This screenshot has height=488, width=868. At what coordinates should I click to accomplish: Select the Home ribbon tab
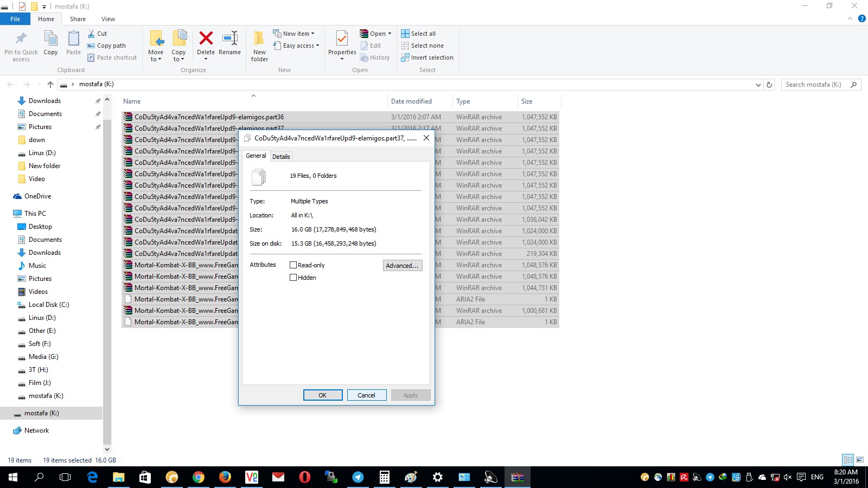coord(46,19)
